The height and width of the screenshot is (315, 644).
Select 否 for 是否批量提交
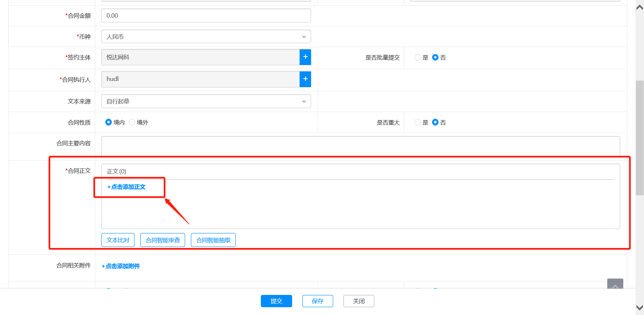[x=435, y=57]
